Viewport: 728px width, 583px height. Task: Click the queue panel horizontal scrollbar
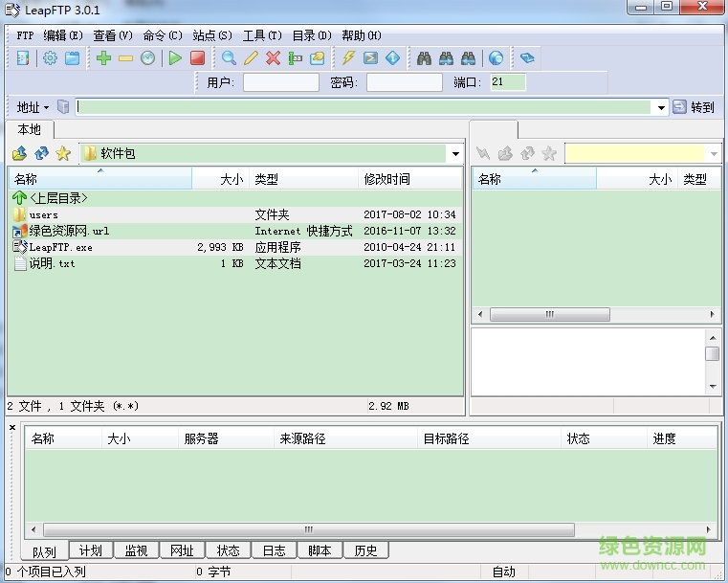308,529
